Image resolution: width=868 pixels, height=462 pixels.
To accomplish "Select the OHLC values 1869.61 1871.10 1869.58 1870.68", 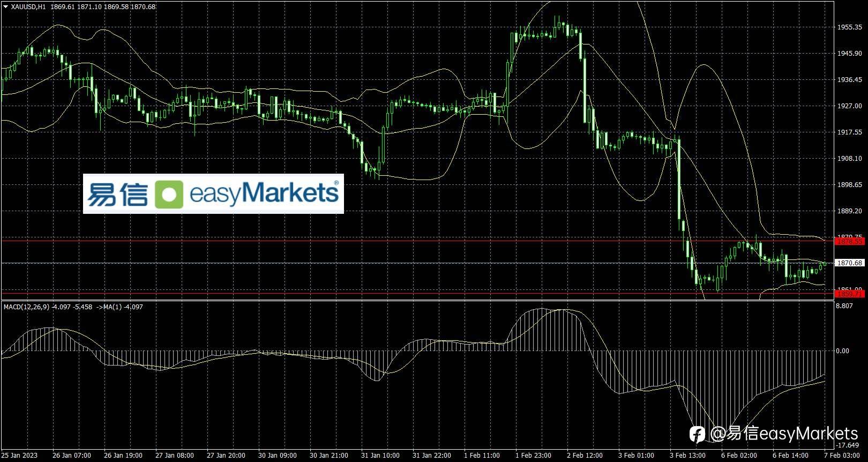I will point(103,7).
